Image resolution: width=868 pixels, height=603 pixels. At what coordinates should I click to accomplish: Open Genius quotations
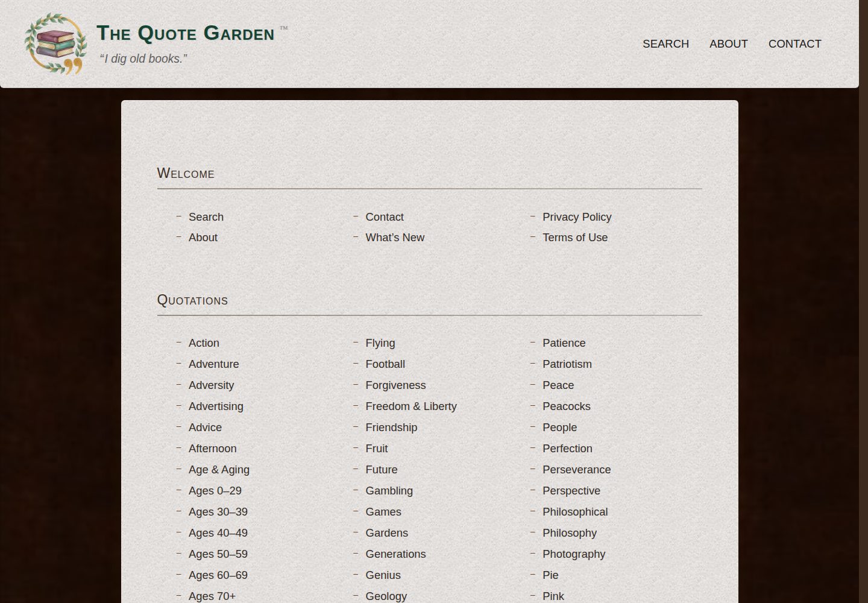[383, 575]
